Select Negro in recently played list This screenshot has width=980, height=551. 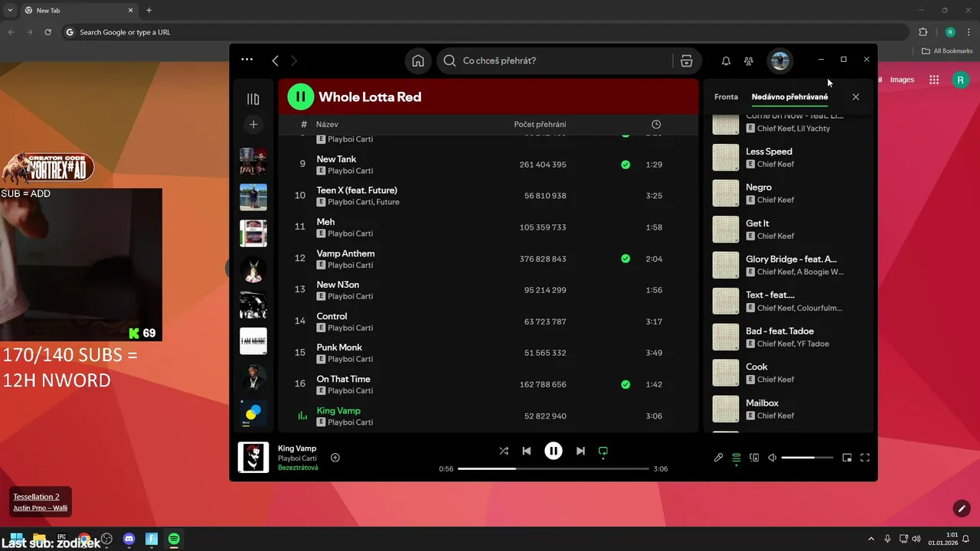click(x=789, y=193)
